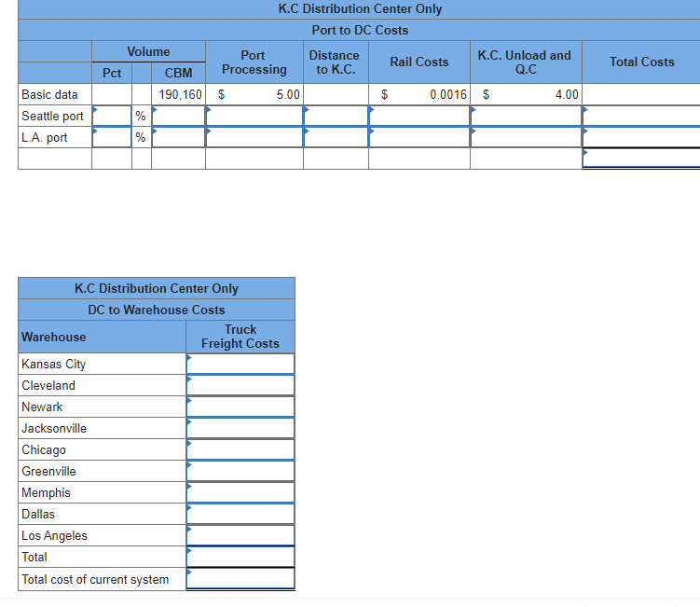Select Los Angeles truck freight cost field
The image size is (700, 607).
[x=240, y=535]
